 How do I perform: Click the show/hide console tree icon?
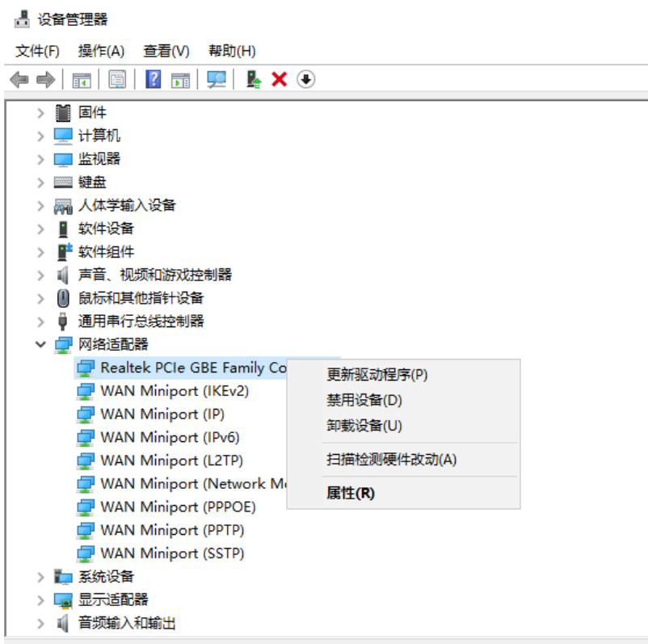82,79
